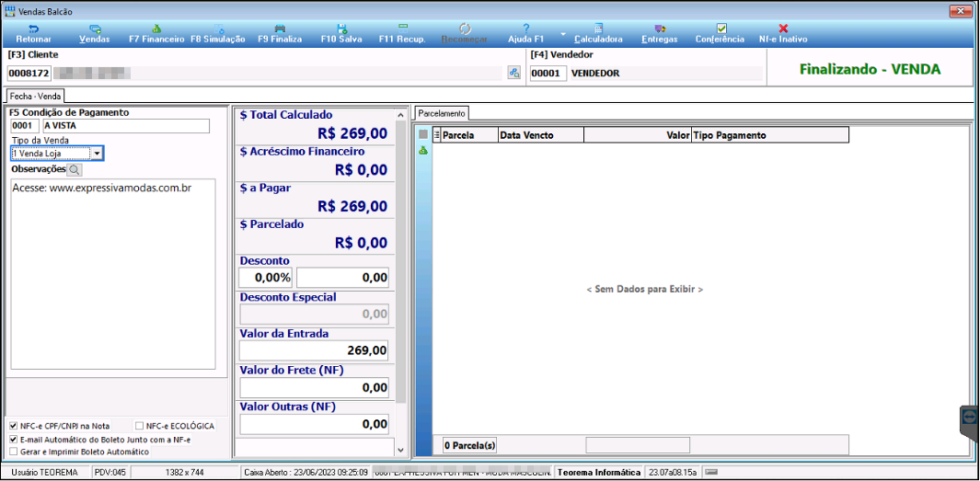Screen dimensions: 980x481
Task: Click the Valor do Frete (NF) field
Action: [315, 387]
